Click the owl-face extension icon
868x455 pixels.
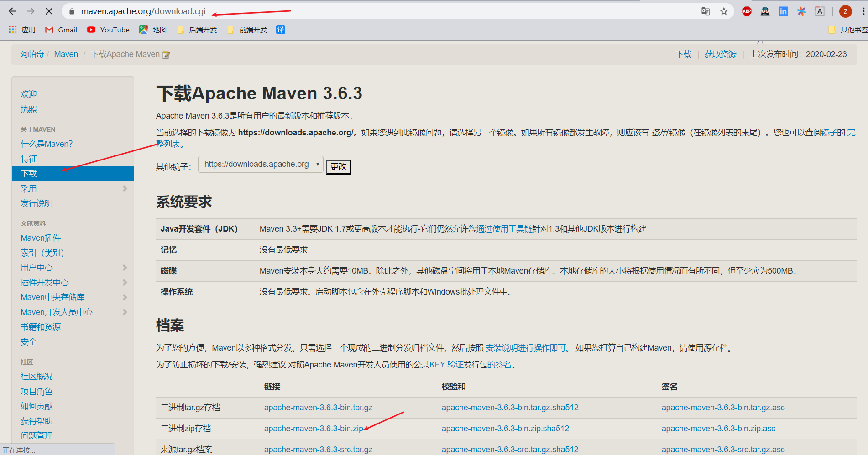765,11
